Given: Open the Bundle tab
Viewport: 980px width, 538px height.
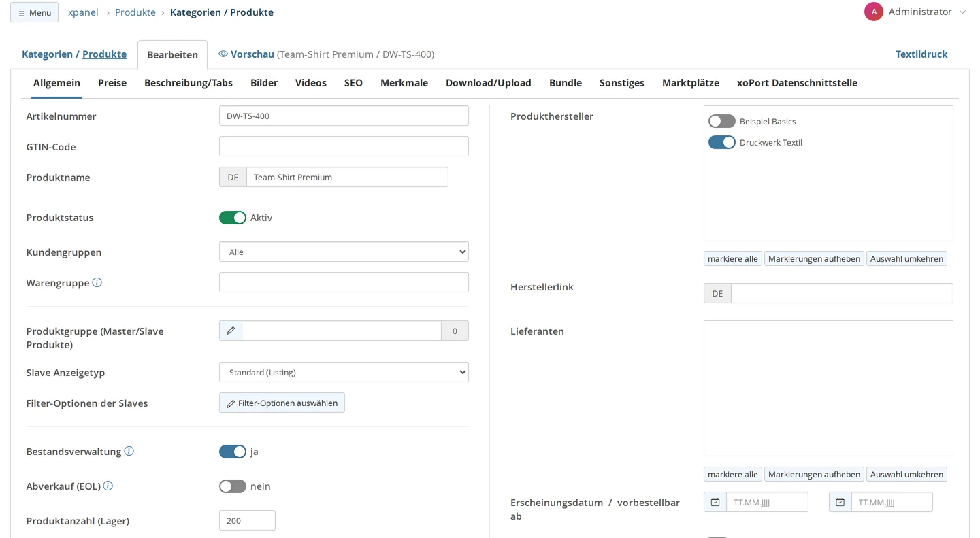Looking at the screenshot, I should pyautogui.click(x=566, y=83).
